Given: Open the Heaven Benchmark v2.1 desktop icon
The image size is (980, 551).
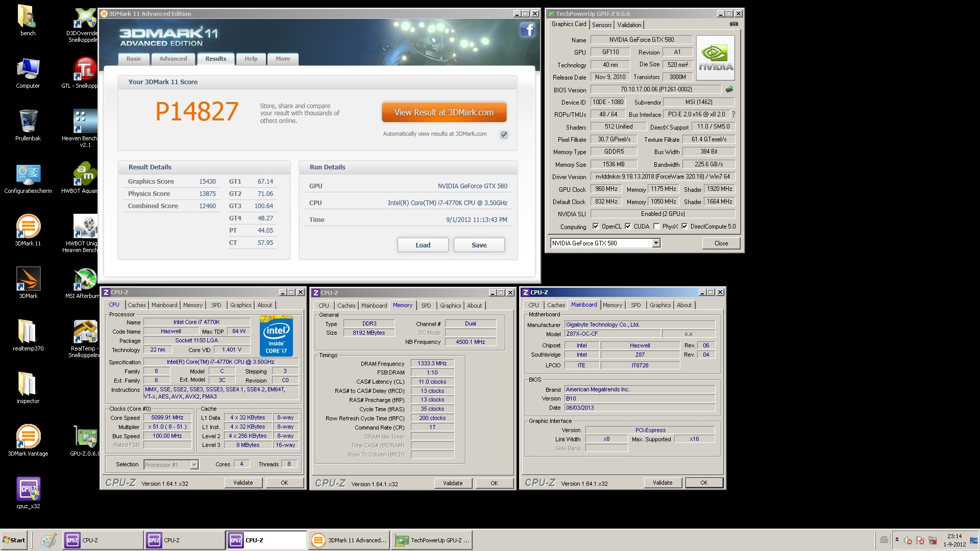Looking at the screenshot, I should 85,122.
